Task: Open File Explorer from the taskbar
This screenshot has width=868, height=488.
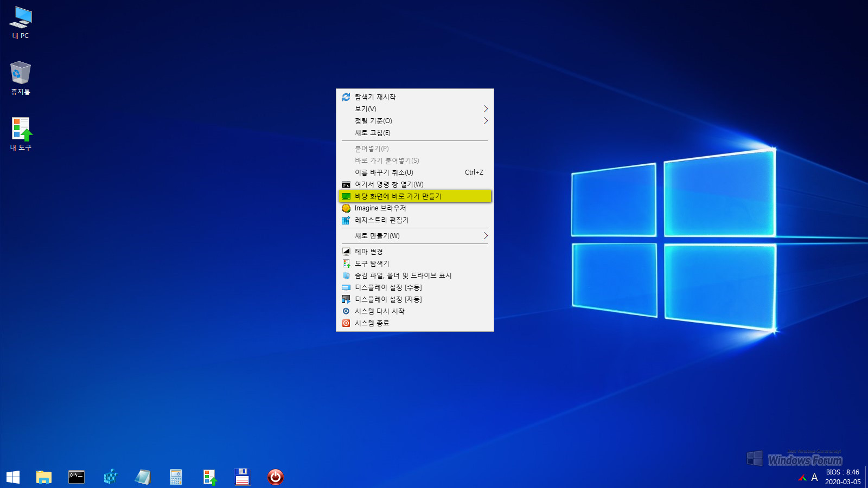Action: (x=44, y=477)
